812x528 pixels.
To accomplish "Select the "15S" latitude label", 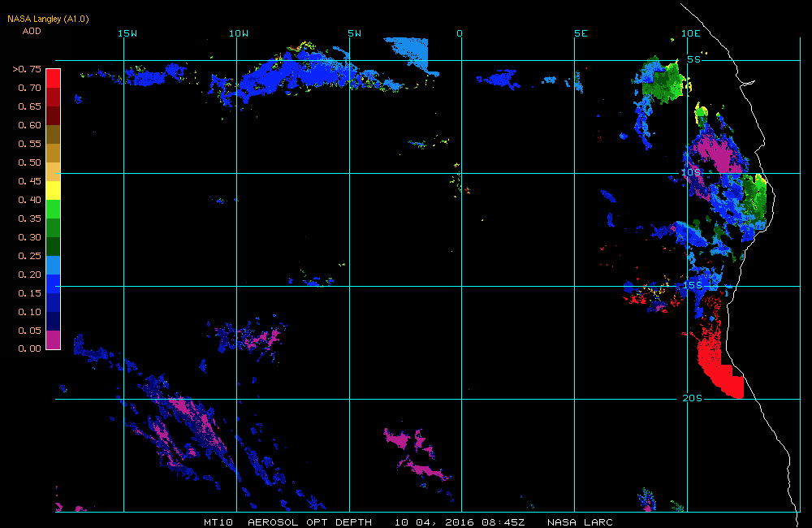I will pos(693,285).
